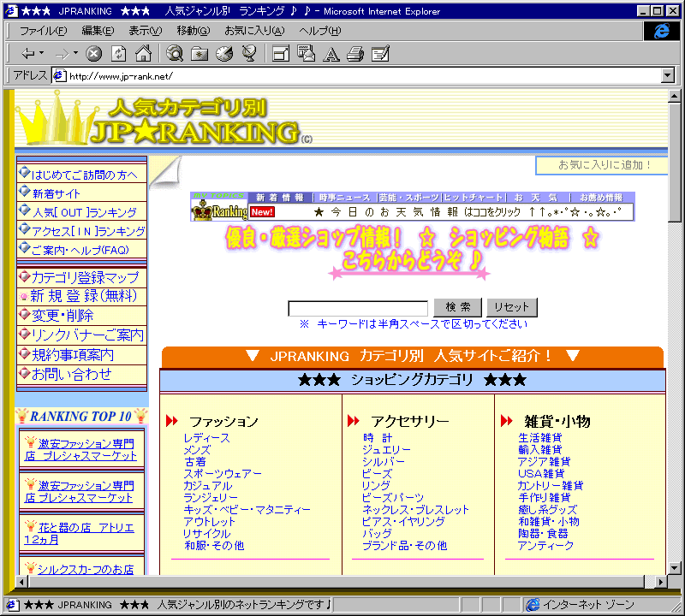Click the pink ショッピング物語 shop banner
The width and height of the screenshot is (685, 616).
(x=412, y=252)
